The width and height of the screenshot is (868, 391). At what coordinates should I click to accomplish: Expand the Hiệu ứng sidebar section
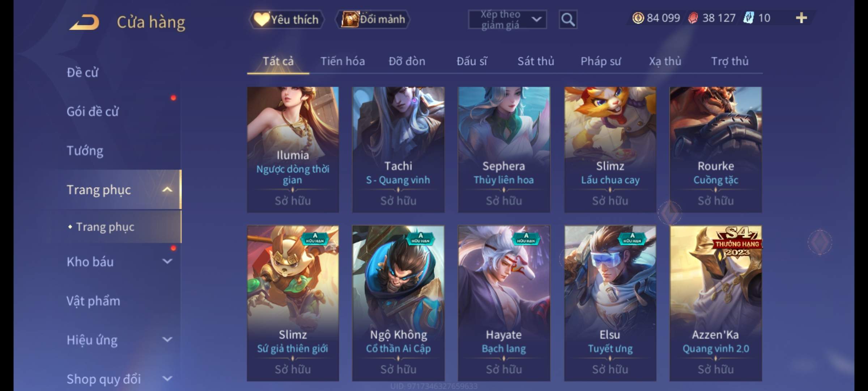[167, 340]
